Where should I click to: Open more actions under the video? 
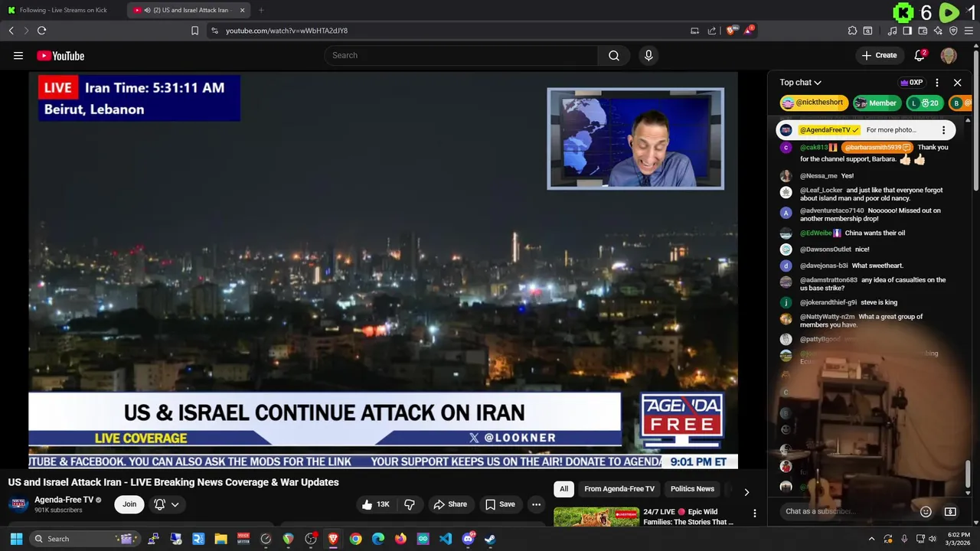536,504
